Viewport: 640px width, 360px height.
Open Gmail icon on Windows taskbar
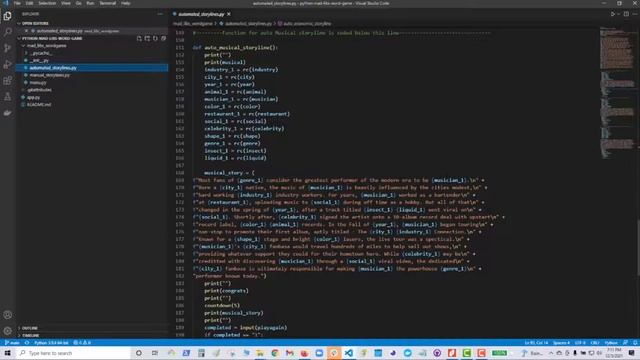click(290, 353)
